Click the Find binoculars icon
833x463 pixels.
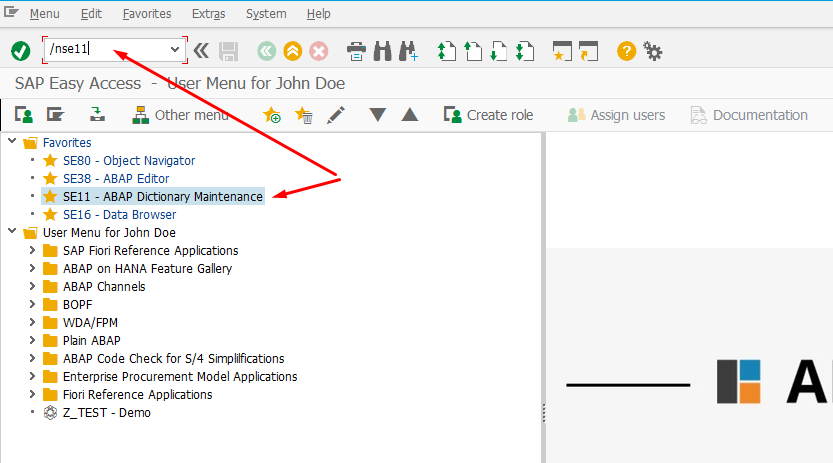coord(382,52)
